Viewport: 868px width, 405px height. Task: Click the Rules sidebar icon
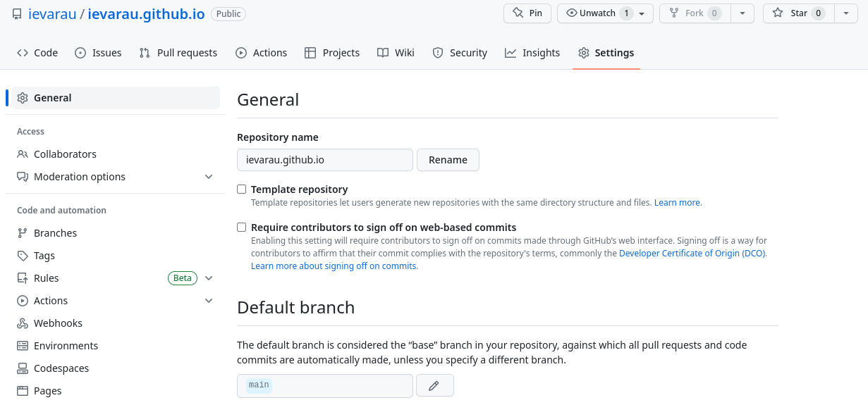pyautogui.click(x=23, y=278)
